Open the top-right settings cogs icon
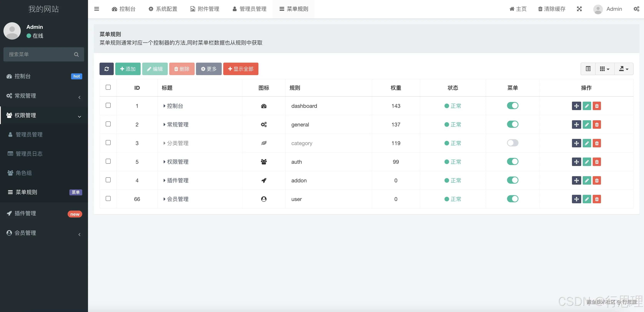This screenshot has height=312, width=644. (636, 9)
